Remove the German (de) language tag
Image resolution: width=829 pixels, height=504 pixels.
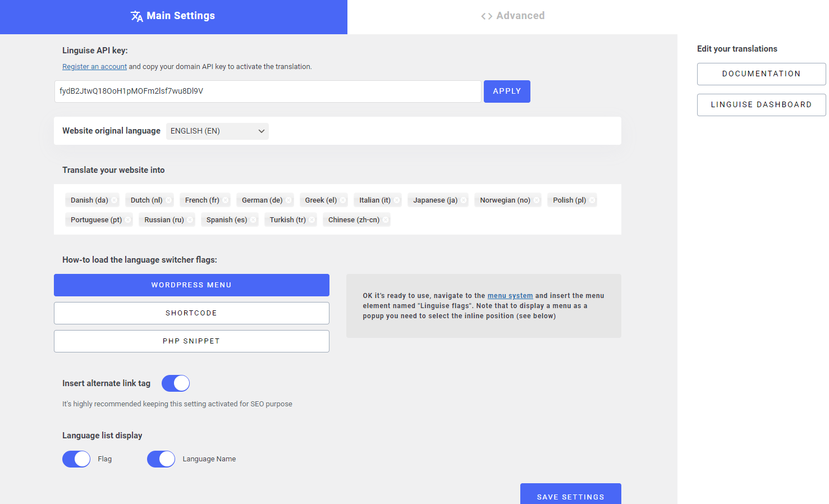[x=288, y=200]
